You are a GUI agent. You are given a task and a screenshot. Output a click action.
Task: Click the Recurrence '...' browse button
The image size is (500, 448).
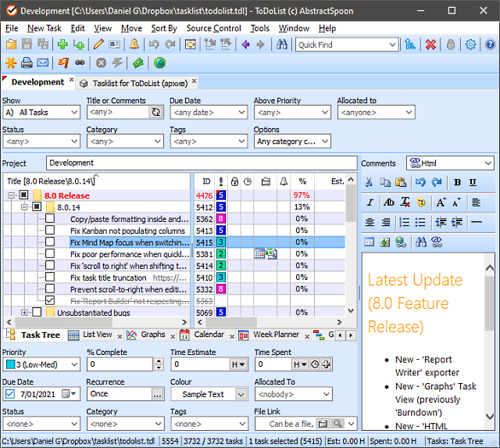158,394
